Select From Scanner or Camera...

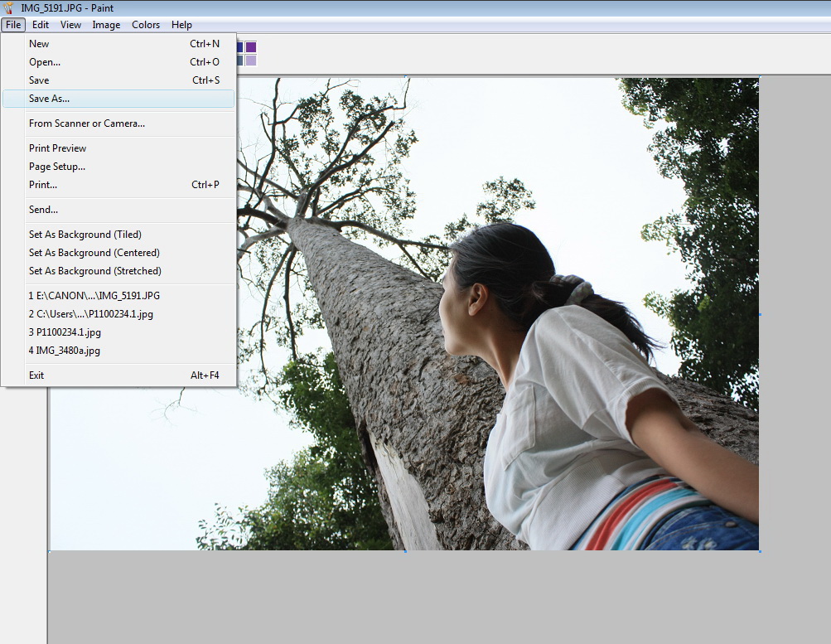pos(87,123)
